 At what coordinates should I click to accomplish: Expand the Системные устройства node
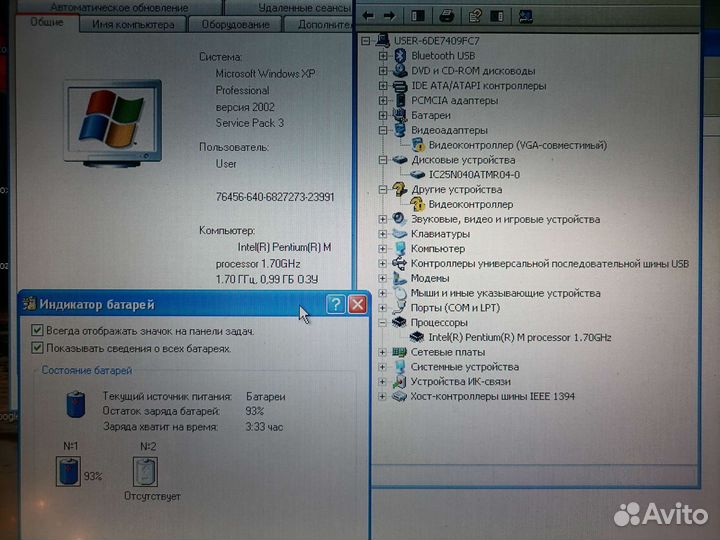coord(382,367)
